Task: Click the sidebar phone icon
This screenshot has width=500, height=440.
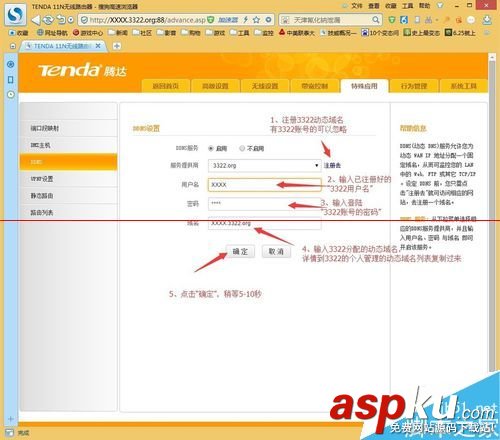Action: [11, 79]
